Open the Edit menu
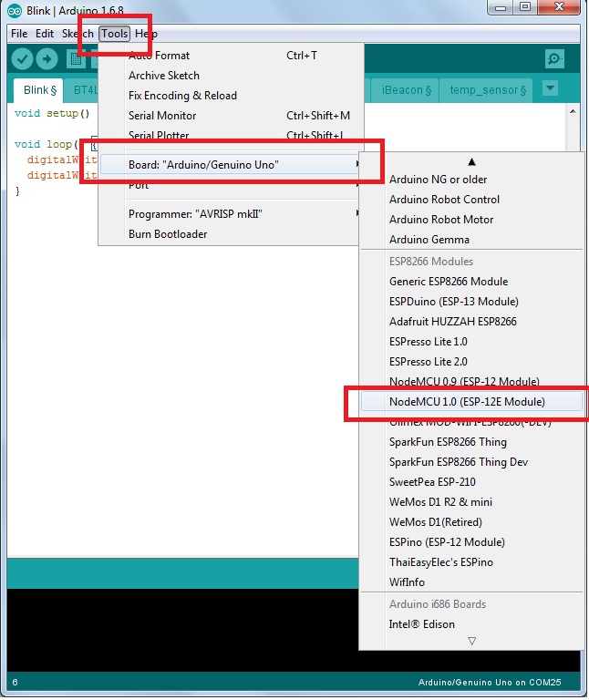The image size is (589, 700). (45, 34)
